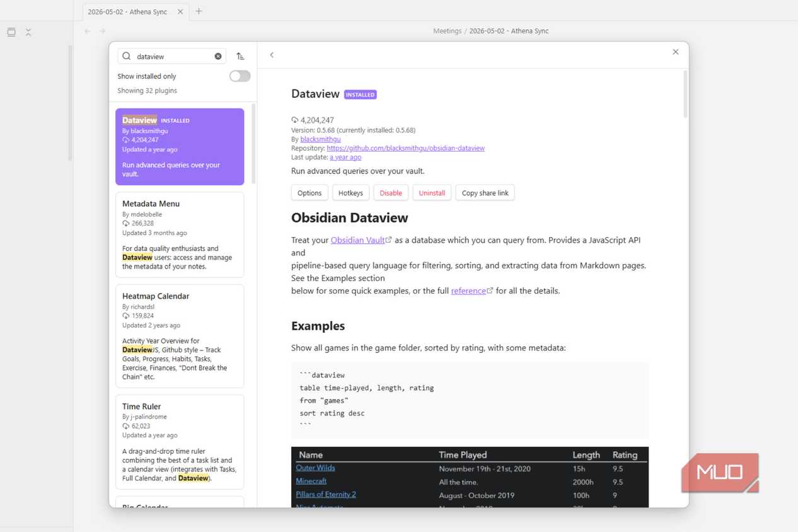Click the dataview code block
The height and width of the screenshot is (532, 798).
470,400
